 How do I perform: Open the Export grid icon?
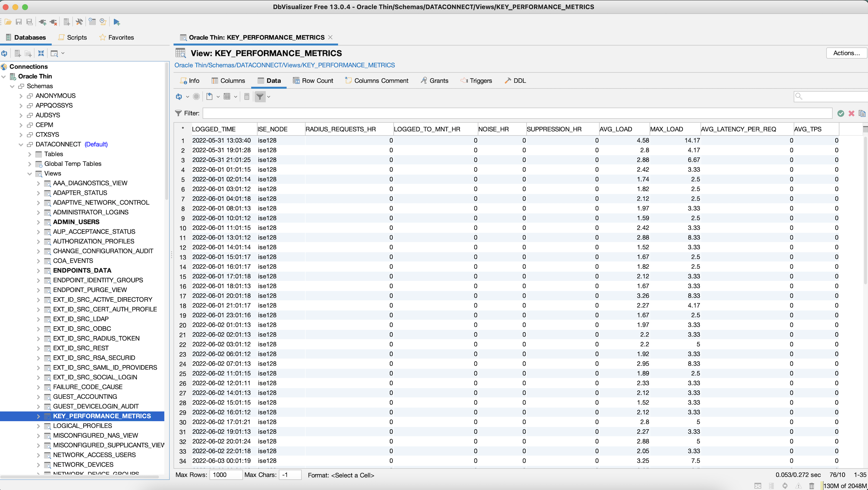coord(210,96)
